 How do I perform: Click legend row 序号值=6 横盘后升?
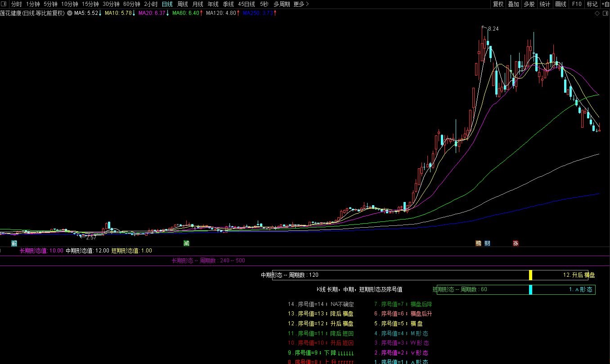(x=403, y=314)
